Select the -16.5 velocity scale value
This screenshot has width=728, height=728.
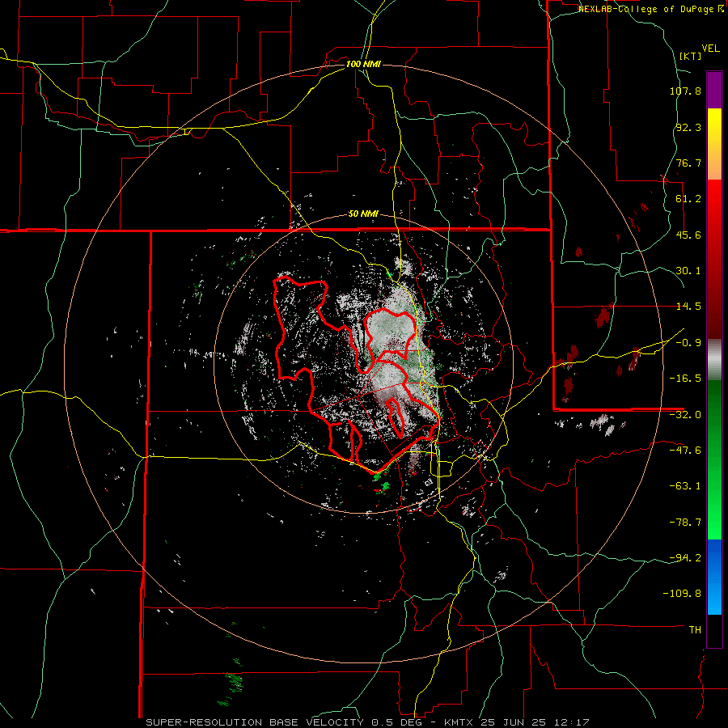[x=685, y=379]
